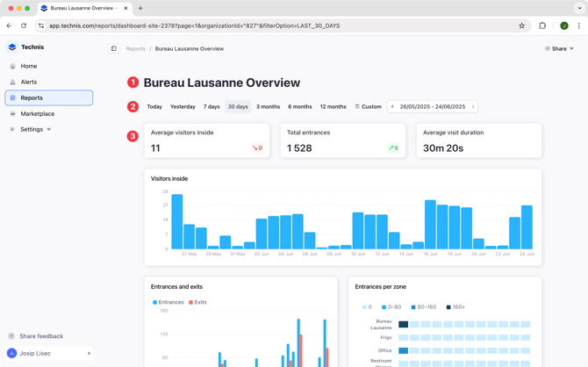Open the Reports sidebar section
Viewport: 588px width, 367px height.
point(32,97)
